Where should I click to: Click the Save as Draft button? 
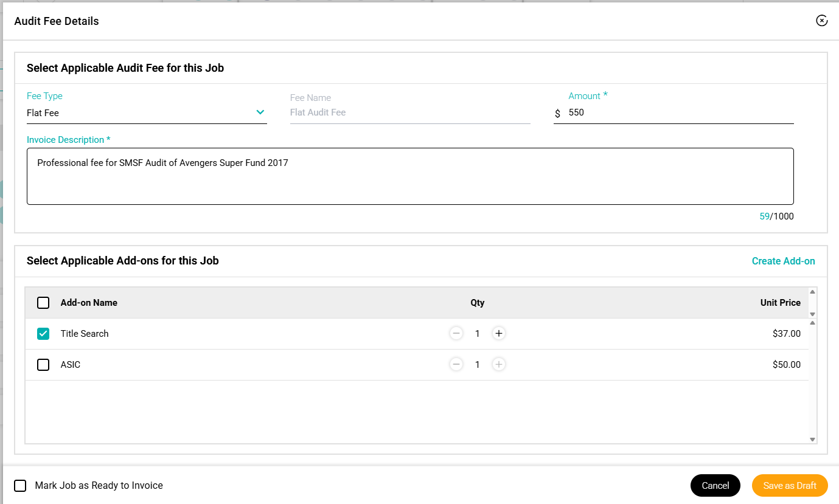(790, 485)
